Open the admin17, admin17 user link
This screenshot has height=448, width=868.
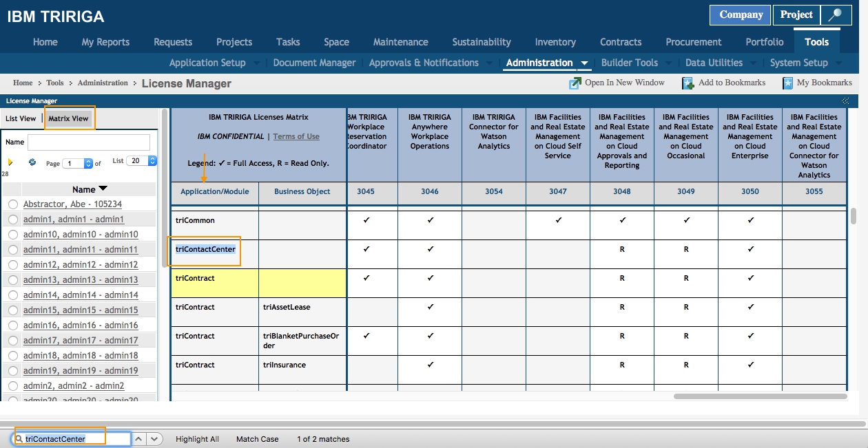coord(81,341)
